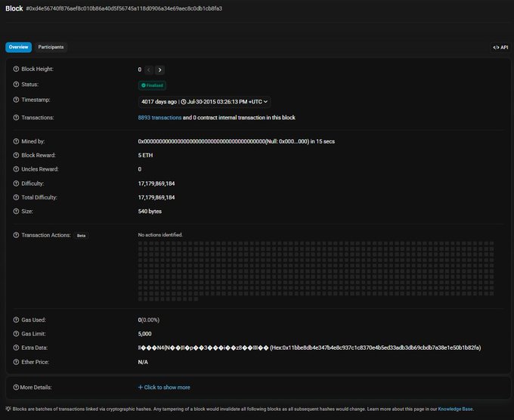Click the More Details help icon
Image resolution: width=514 pixels, height=420 pixels.
coord(16,388)
